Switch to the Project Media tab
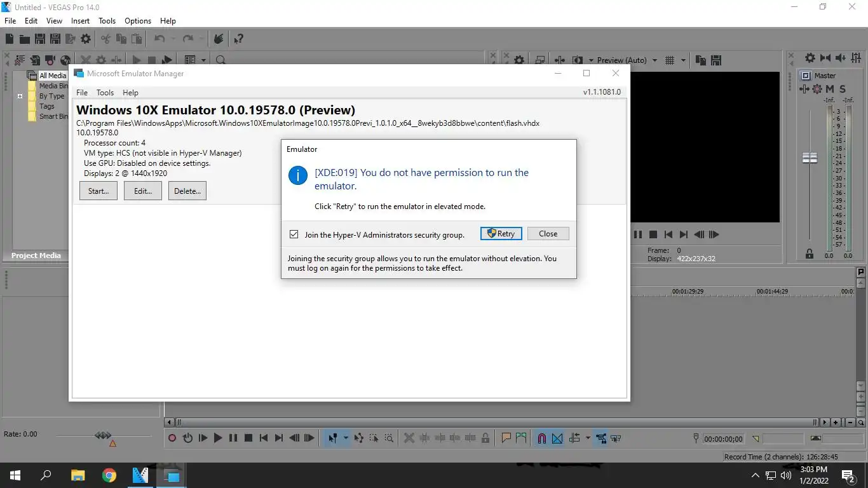This screenshot has height=488, width=868. coord(36,255)
